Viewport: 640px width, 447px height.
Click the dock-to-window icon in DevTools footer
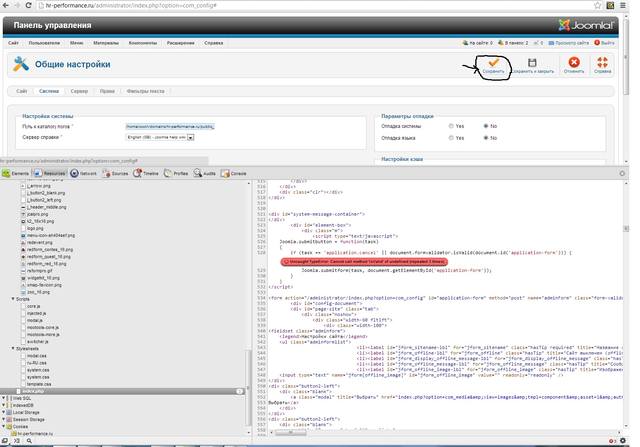4,441
